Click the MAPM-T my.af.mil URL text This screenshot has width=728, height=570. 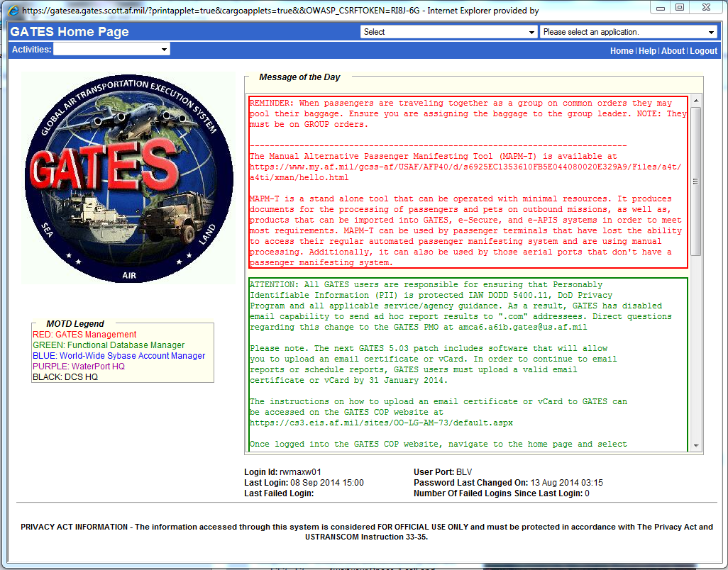[x=465, y=172]
